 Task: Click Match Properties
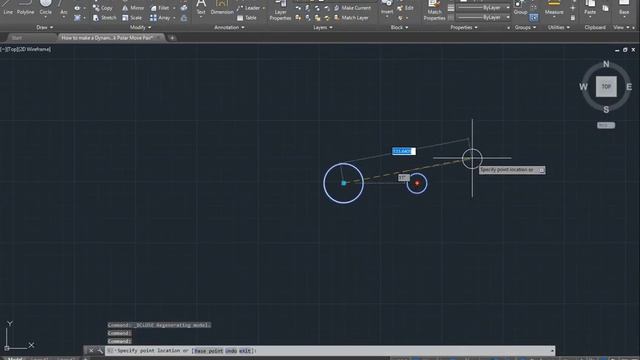pyautogui.click(x=434, y=11)
